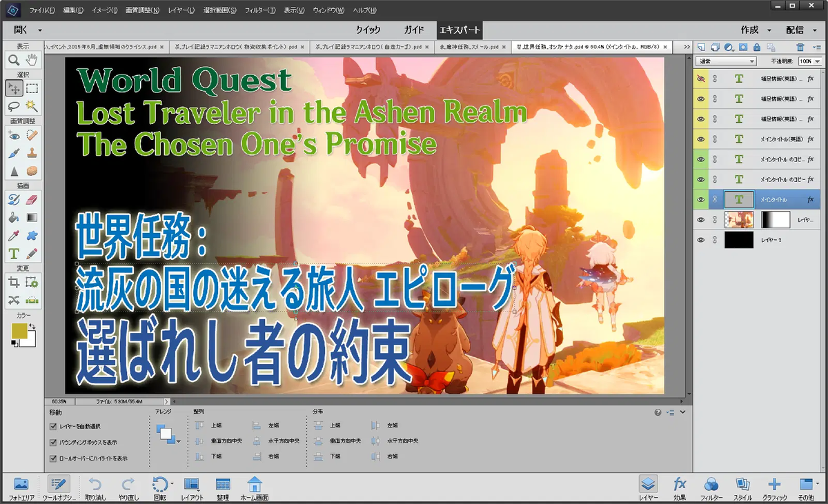Open the adjustment layer fill dropdown icon
Screen dimensions: 828x504
click(729, 47)
